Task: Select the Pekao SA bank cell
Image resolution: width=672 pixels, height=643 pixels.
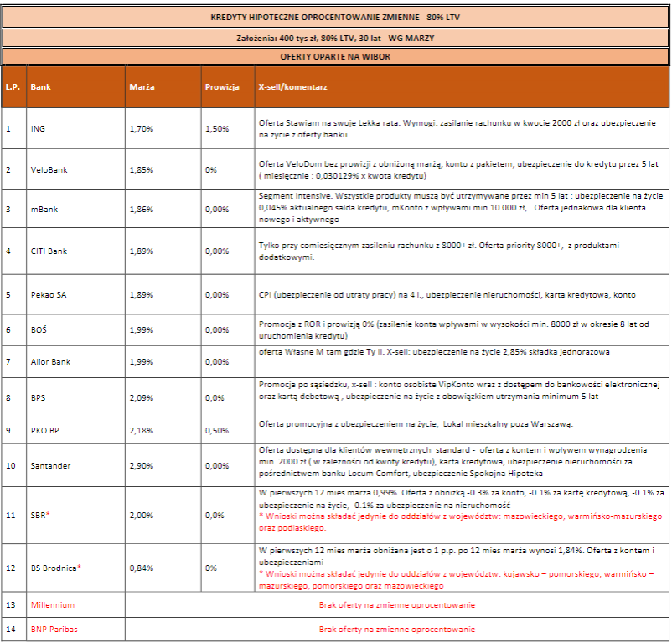Action: click(x=47, y=295)
